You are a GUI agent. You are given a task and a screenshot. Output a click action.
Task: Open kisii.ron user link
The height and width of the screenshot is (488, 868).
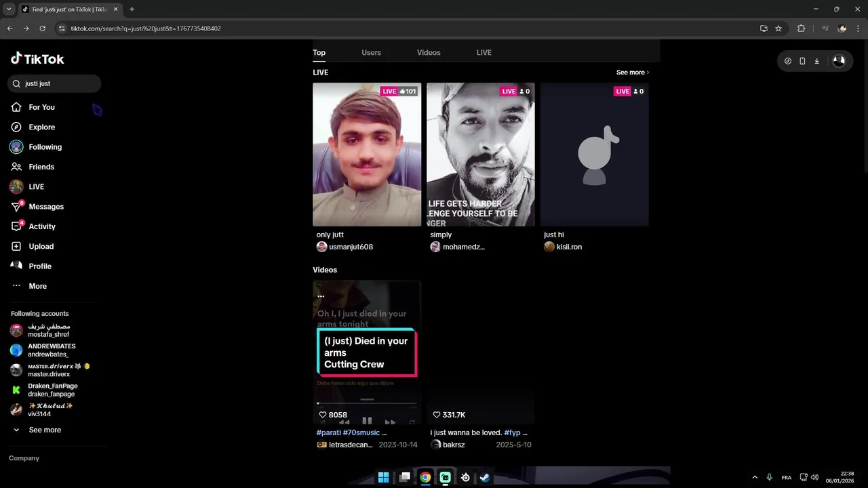click(x=569, y=247)
